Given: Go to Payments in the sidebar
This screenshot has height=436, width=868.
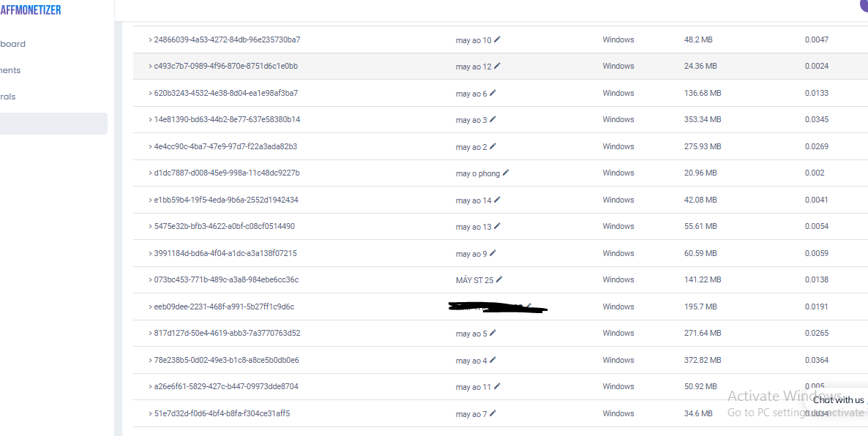Looking at the screenshot, I should (x=11, y=70).
